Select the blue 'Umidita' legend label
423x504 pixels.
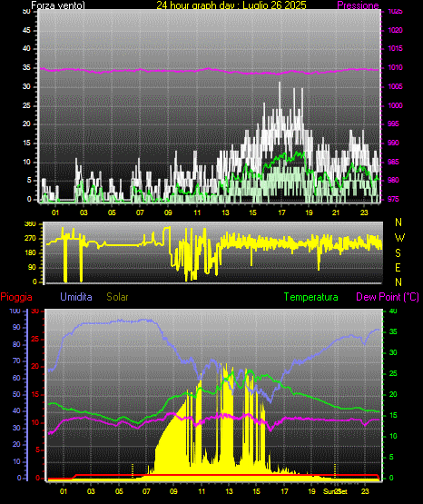76,297
